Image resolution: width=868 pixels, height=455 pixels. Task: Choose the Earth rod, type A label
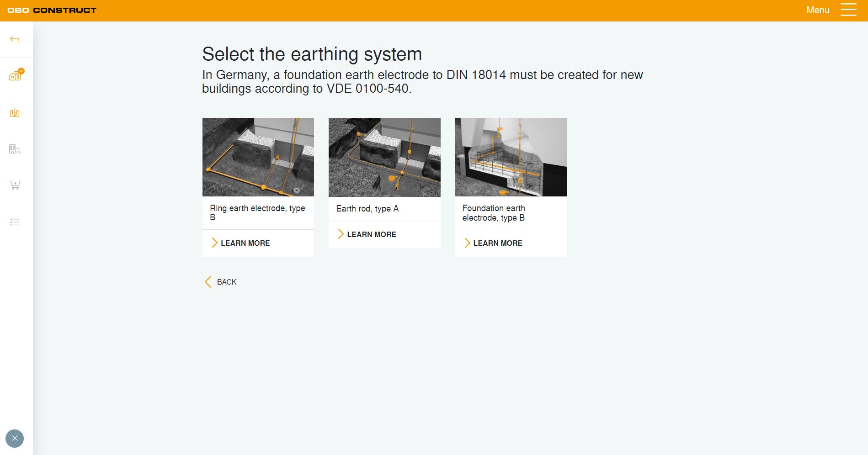pos(367,209)
